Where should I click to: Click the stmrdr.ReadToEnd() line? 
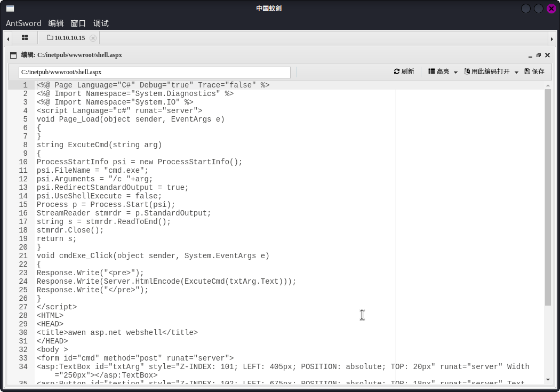point(103,222)
